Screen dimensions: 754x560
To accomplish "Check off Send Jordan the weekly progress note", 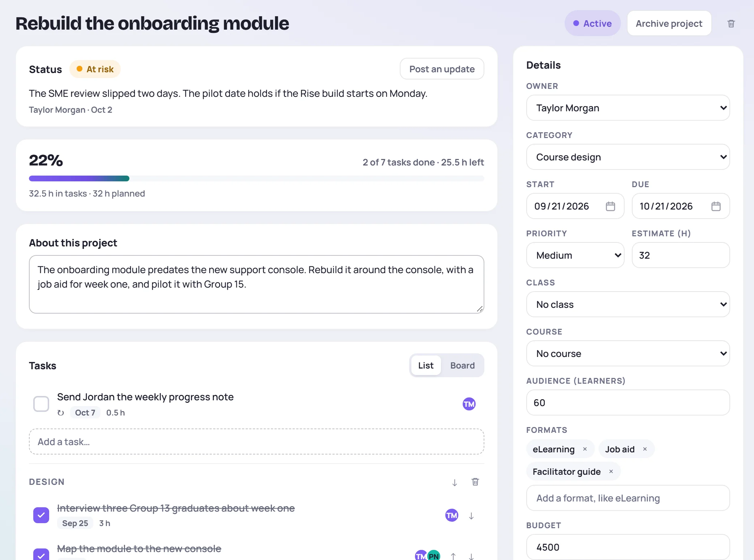I will click(41, 404).
